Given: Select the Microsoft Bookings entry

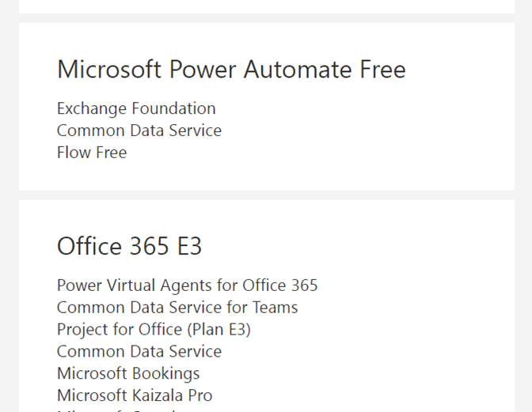Looking at the screenshot, I should 128,374.
